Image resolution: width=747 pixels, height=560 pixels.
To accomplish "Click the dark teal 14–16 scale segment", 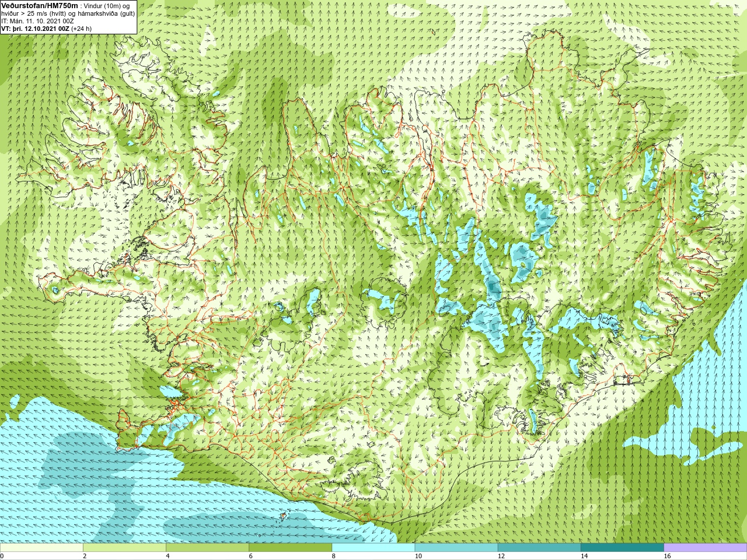I will coord(622,548).
